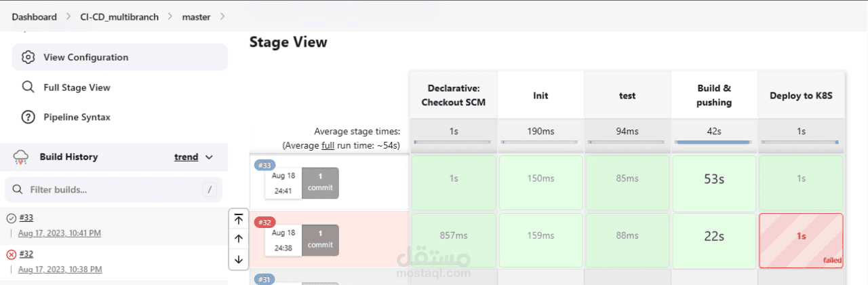The height and width of the screenshot is (285, 868).
Task: Click the test column header
Action: pyautogui.click(x=627, y=96)
